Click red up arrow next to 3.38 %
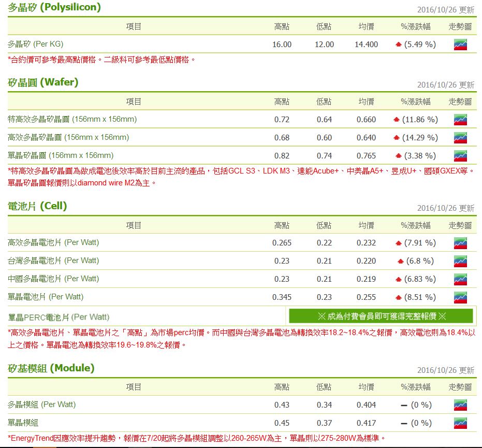The width and height of the screenshot is (482, 448). pyautogui.click(x=399, y=156)
